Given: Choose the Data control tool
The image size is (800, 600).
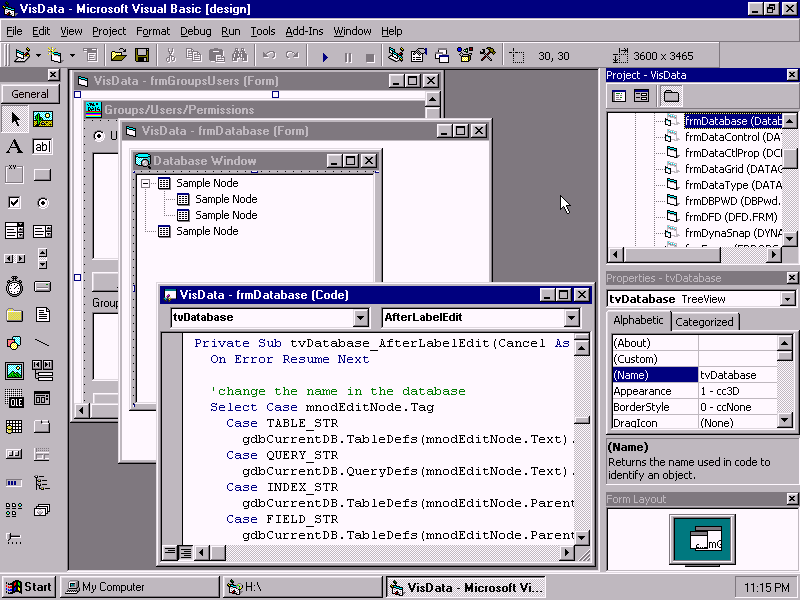Looking at the screenshot, I should click(42, 370).
